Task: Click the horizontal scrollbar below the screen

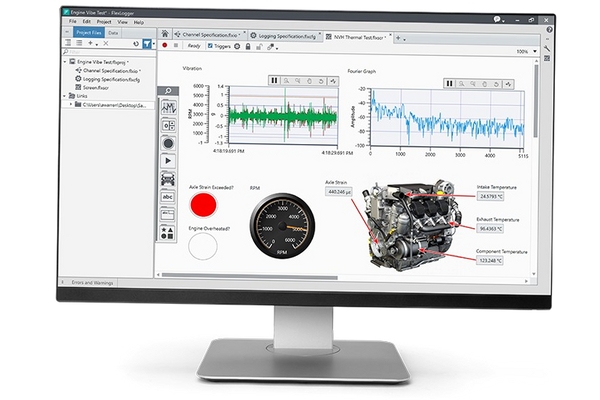Action: point(249,276)
